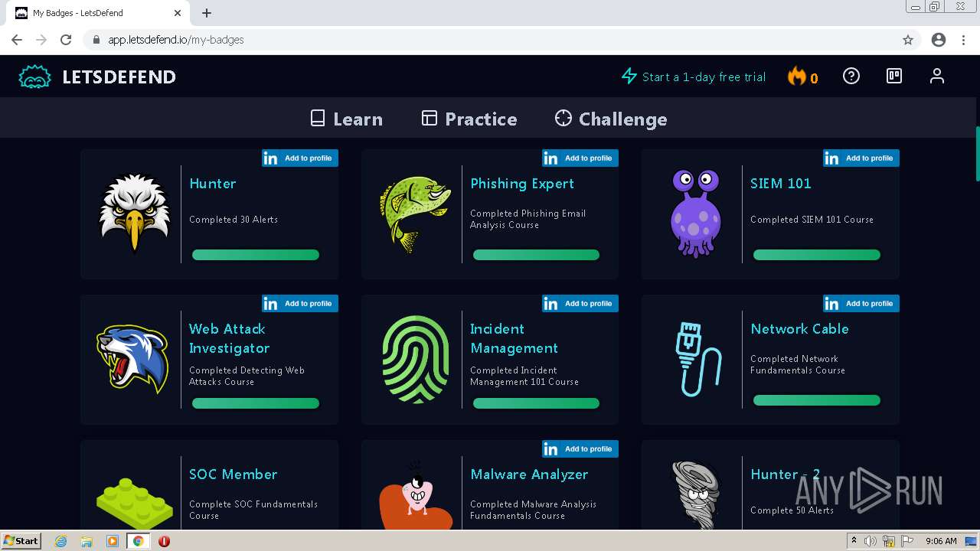This screenshot has width=980, height=551.
Task: Click the Hunter badge progress bar
Action: tap(256, 255)
